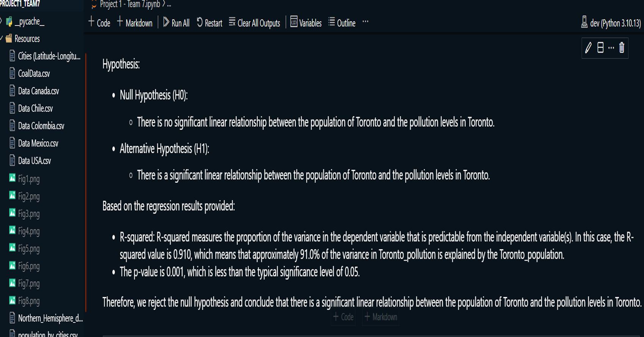
Task: Click the Project 1 - Team 7.ipynb breadcrumb
Action: coord(130,5)
